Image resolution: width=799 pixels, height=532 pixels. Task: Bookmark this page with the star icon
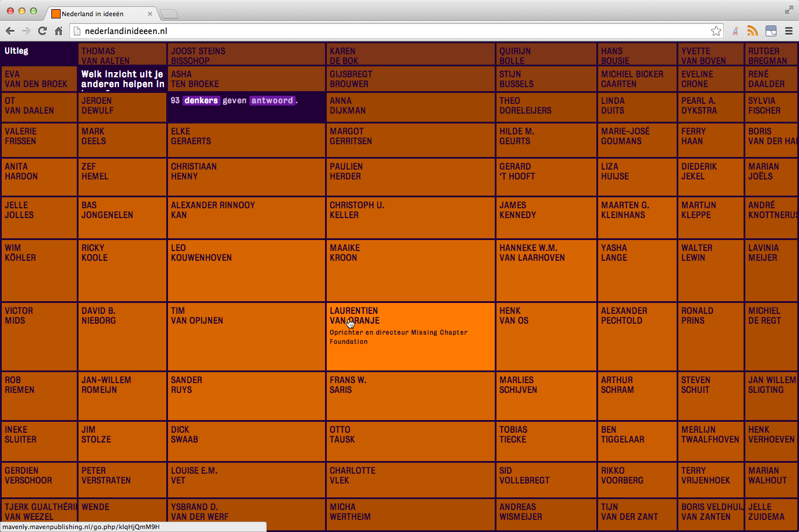point(716,31)
